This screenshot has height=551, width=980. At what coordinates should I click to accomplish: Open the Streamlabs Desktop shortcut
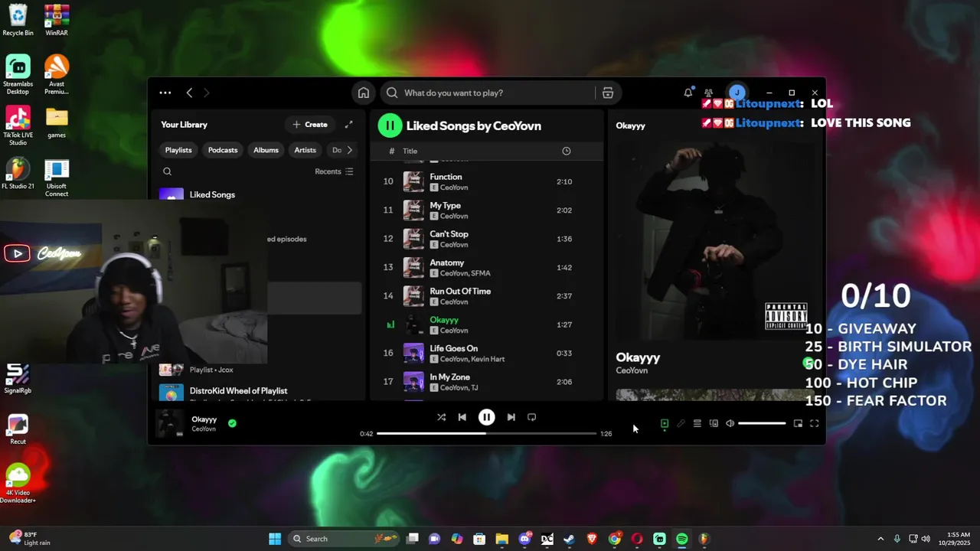[x=18, y=74]
